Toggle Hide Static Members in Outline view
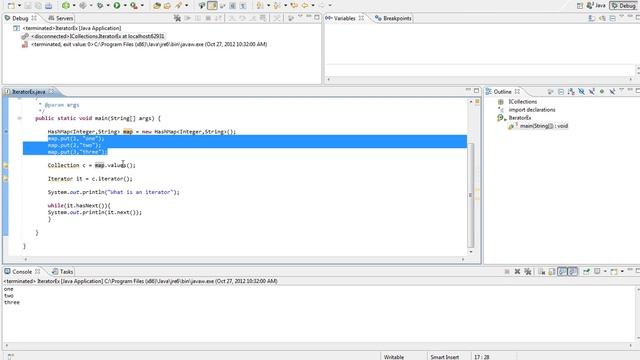Screen dimensions: 640x360 [x=591, y=91]
